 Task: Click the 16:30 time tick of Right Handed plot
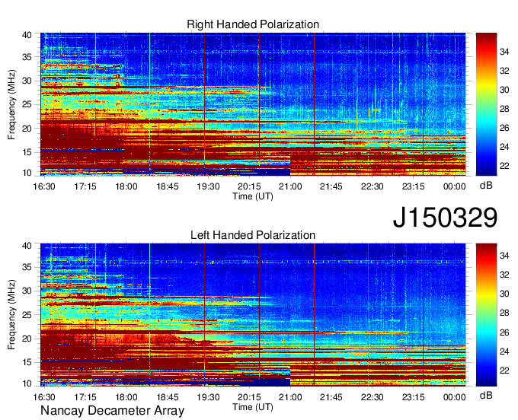[44, 186]
